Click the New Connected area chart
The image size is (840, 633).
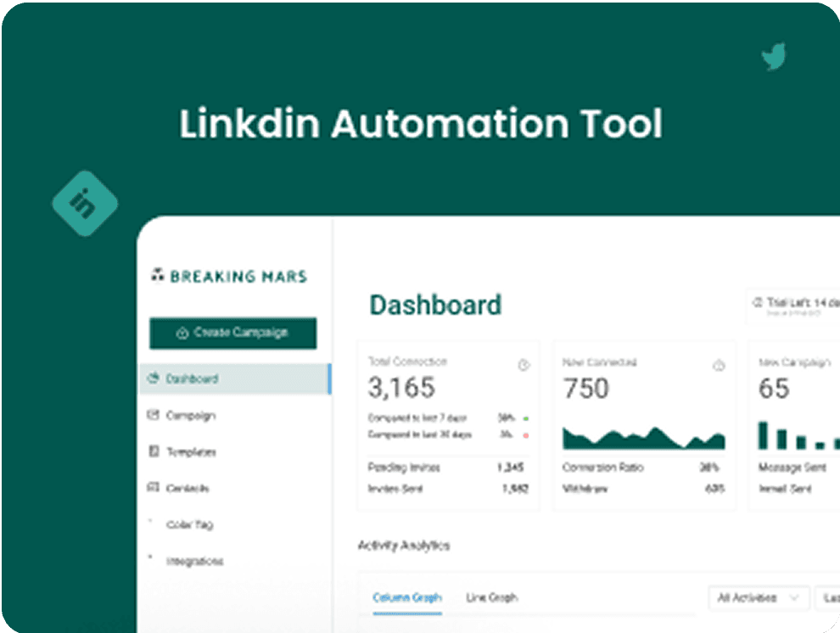pos(645,437)
